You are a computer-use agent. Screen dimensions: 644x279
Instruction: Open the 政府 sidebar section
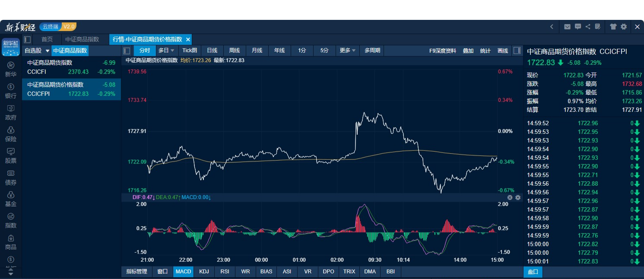click(x=11, y=113)
